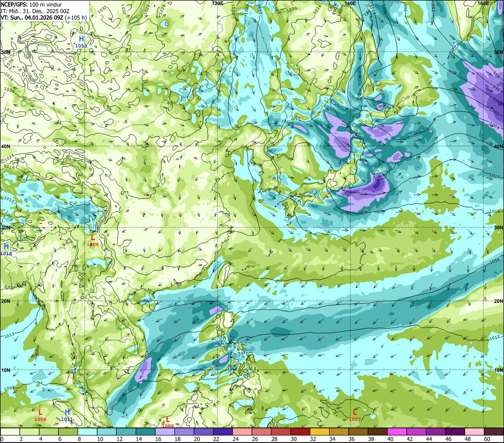Screen dimensions: 504x443
Task: Select the 'IT: Mið.. 31. Des.. 2025 00Z' line
Action: (x=35, y=11)
